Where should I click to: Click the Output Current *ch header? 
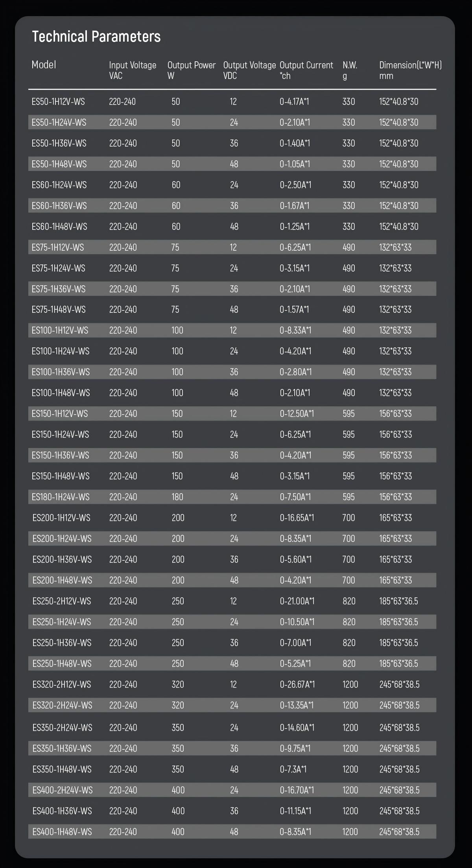pyautogui.click(x=306, y=70)
